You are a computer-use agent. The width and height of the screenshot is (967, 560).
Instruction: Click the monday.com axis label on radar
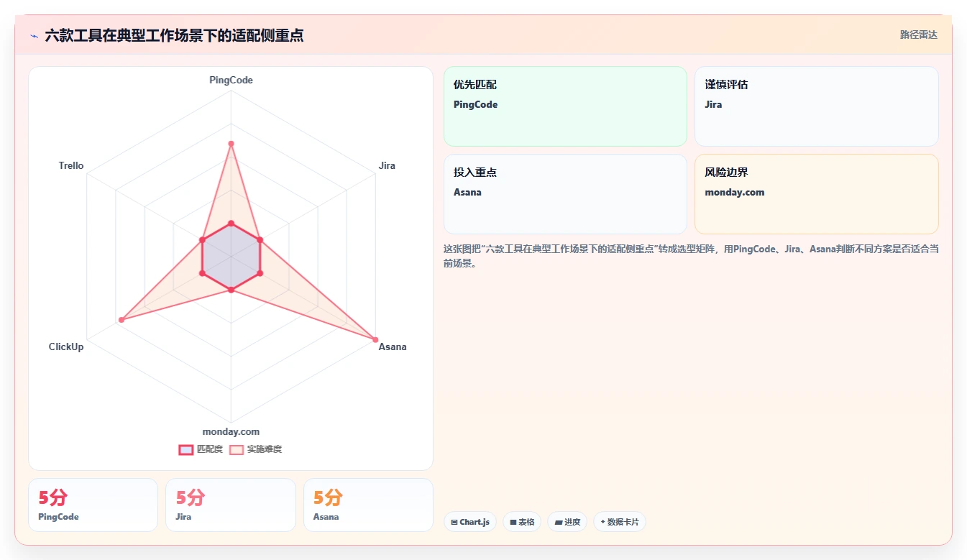click(x=231, y=431)
